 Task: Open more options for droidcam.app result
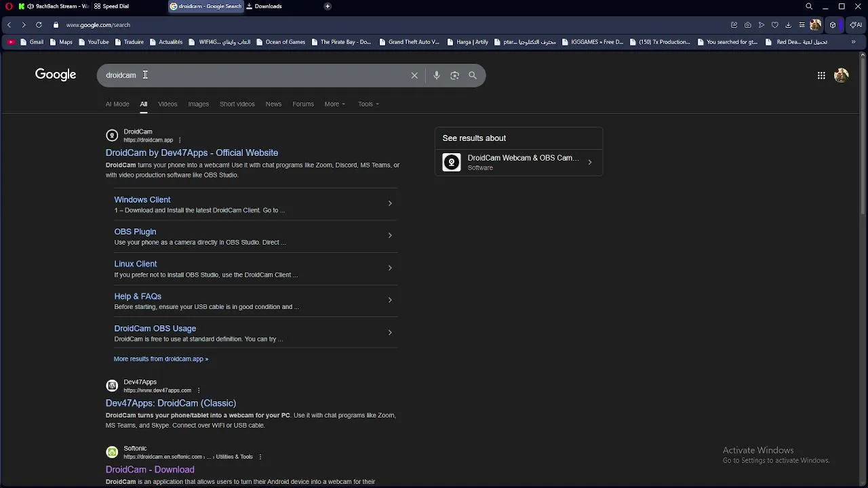pyautogui.click(x=180, y=140)
